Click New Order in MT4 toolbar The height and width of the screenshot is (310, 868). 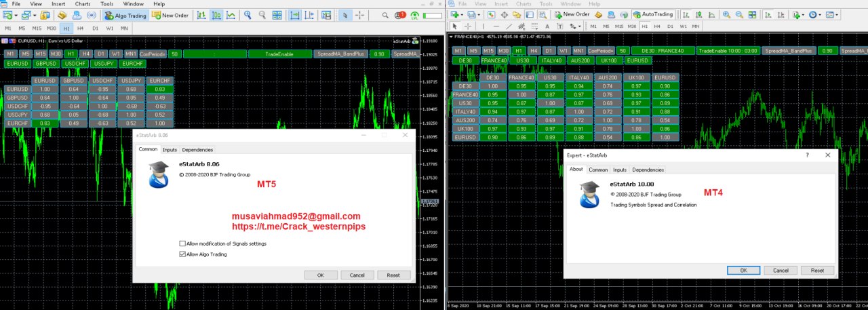572,14
